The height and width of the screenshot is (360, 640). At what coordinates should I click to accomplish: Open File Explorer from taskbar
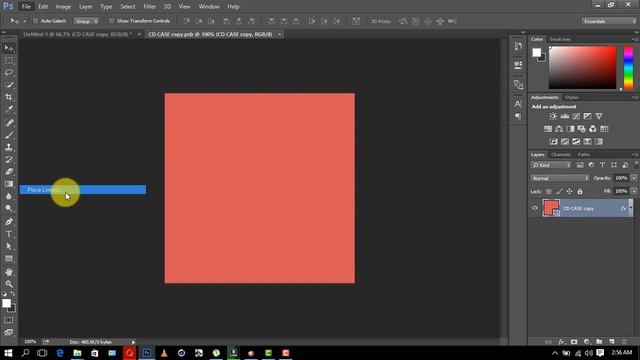pos(77,353)
